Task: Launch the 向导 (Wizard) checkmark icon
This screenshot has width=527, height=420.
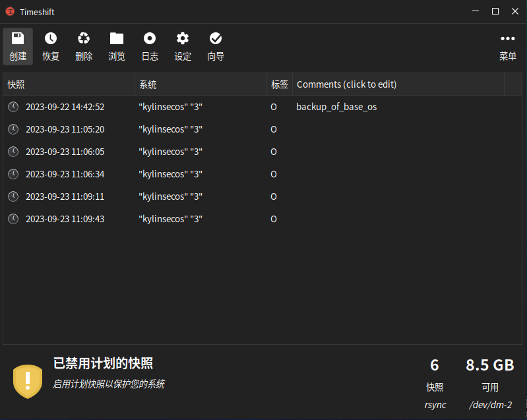Action: click(x=216, y=39)
